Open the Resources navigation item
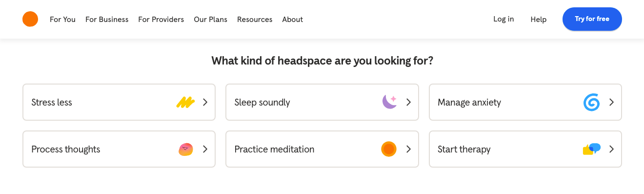 [x=255, y=20]
